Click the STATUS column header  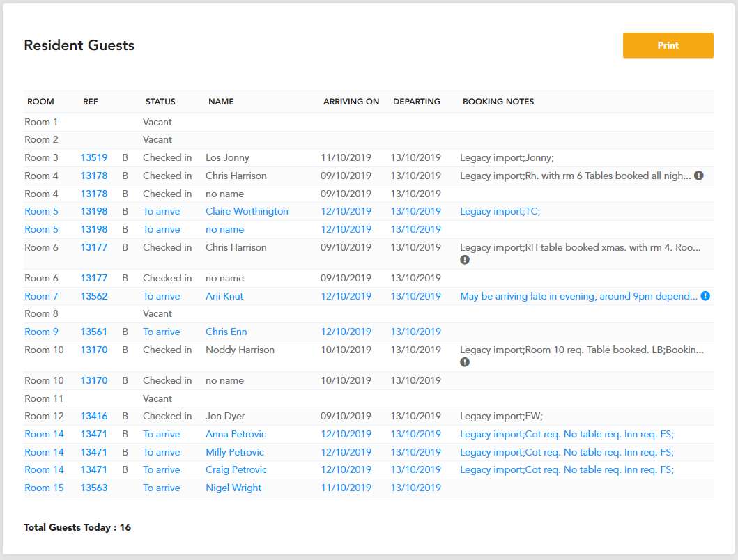click(160, 102)
